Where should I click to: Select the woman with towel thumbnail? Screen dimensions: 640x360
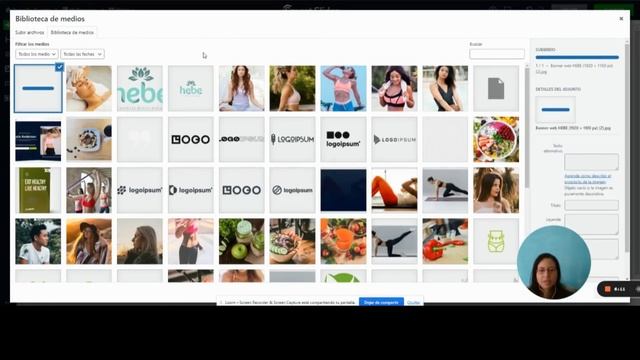tap(394, 89)
